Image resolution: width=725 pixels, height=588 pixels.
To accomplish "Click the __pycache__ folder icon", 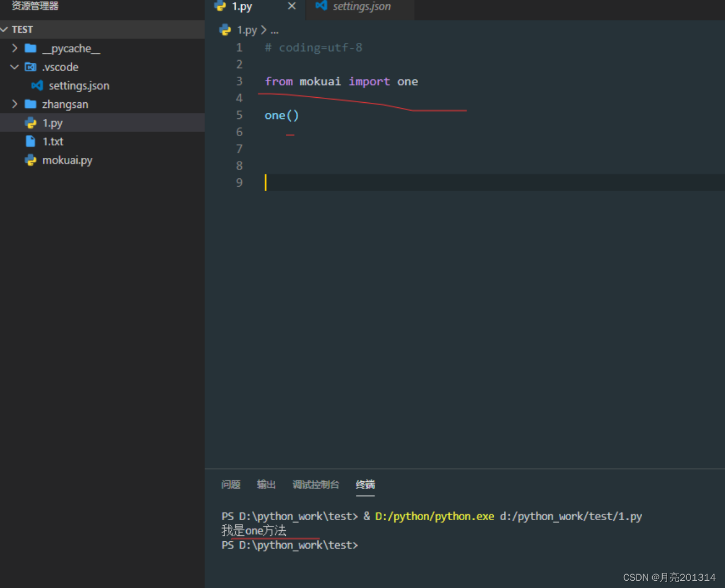I will click(x=31, y=48).
